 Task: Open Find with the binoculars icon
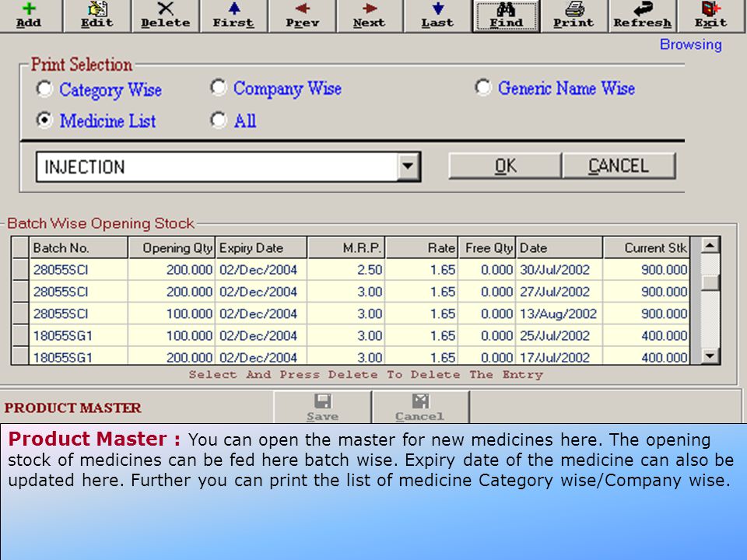click(x=507, y=16)
